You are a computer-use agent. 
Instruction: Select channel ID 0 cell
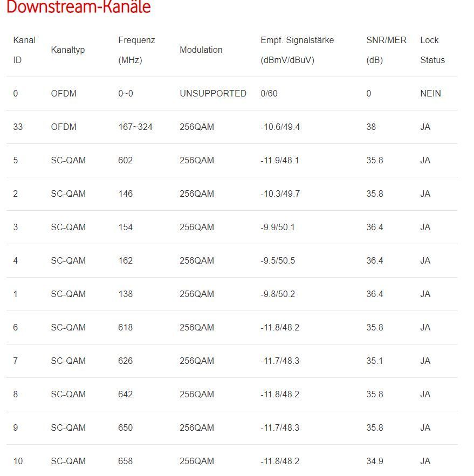click(16, 93)
